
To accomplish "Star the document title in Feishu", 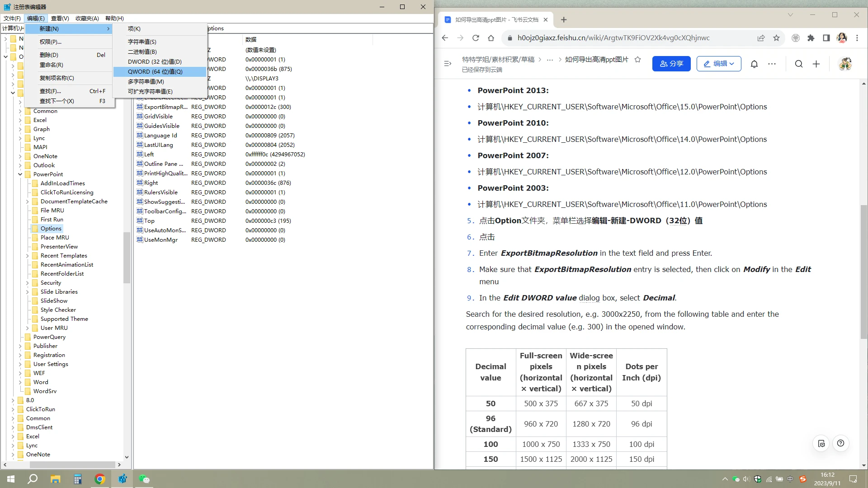I will pos(637,60).
